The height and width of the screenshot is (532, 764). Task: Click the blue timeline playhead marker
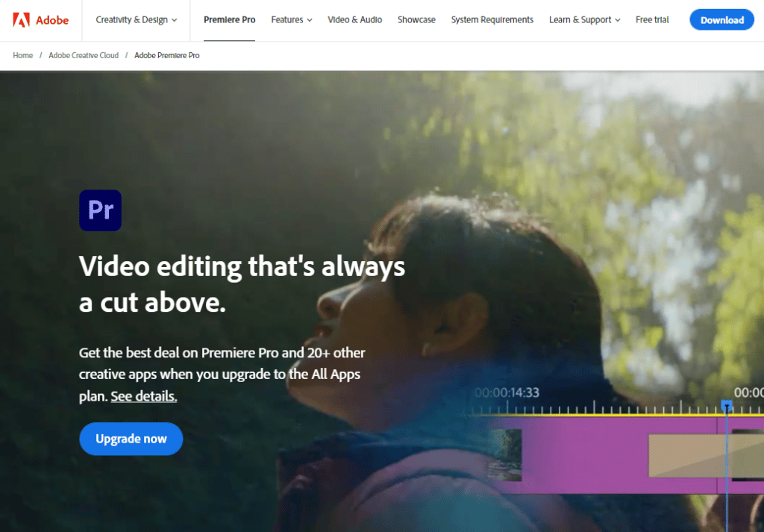[x=726, y=405]
